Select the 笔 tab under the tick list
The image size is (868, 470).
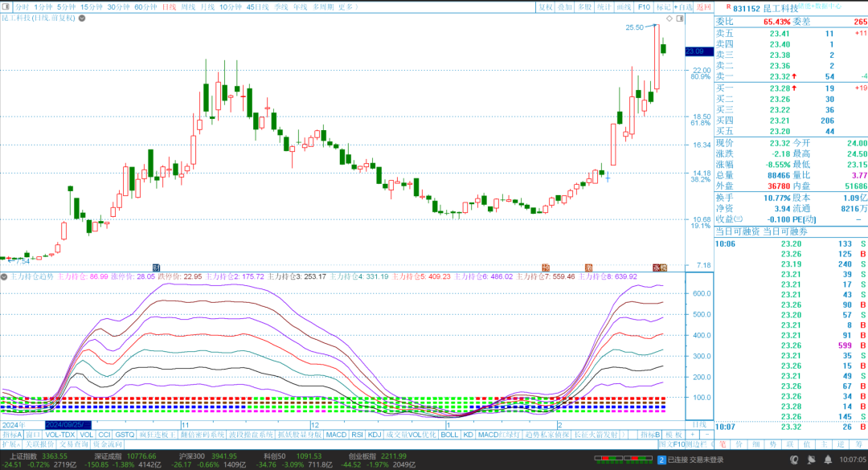(723, 444)
